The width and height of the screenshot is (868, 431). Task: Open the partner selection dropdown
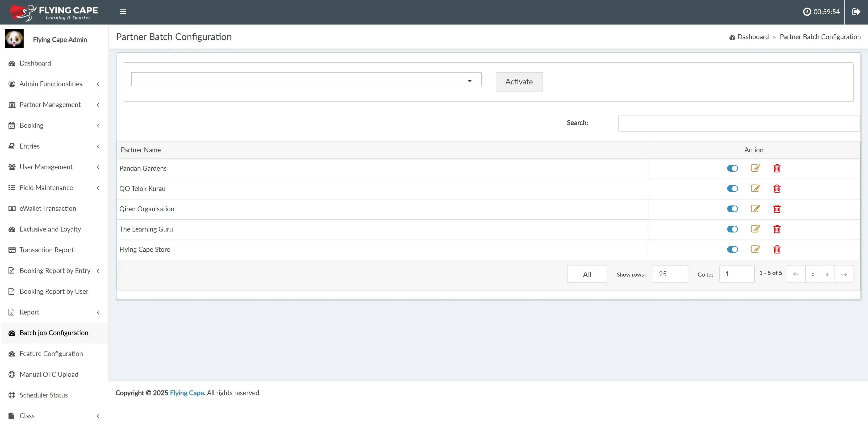[x=306, y=79]
